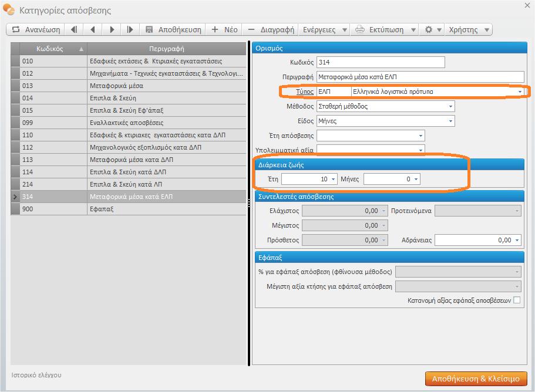Open the Μήνες life duration dropdown

[x=416, y=179]
